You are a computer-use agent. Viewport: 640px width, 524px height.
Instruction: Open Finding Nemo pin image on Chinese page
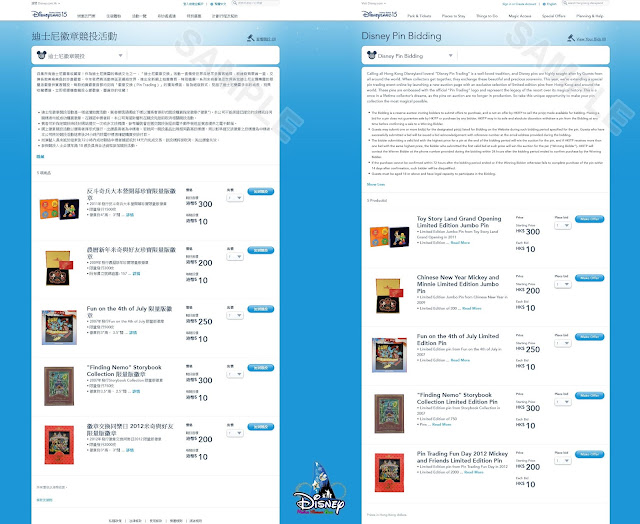tap(59, 386)
